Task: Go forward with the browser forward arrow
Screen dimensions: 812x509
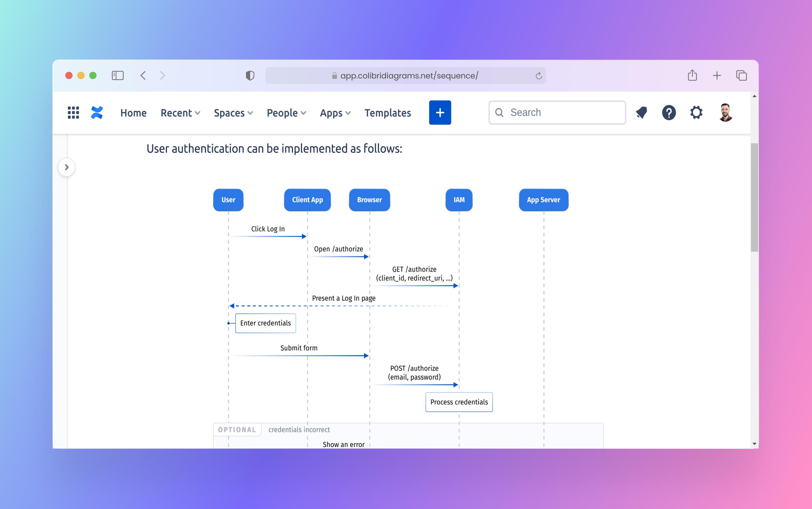Action: [x=163, y=75]
